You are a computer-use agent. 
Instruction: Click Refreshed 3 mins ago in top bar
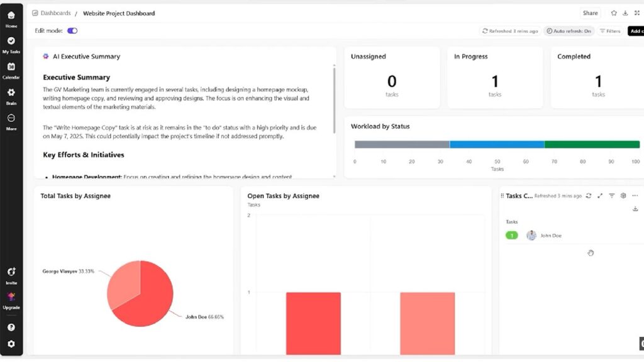pyautogui.click(x=509, y=31)
